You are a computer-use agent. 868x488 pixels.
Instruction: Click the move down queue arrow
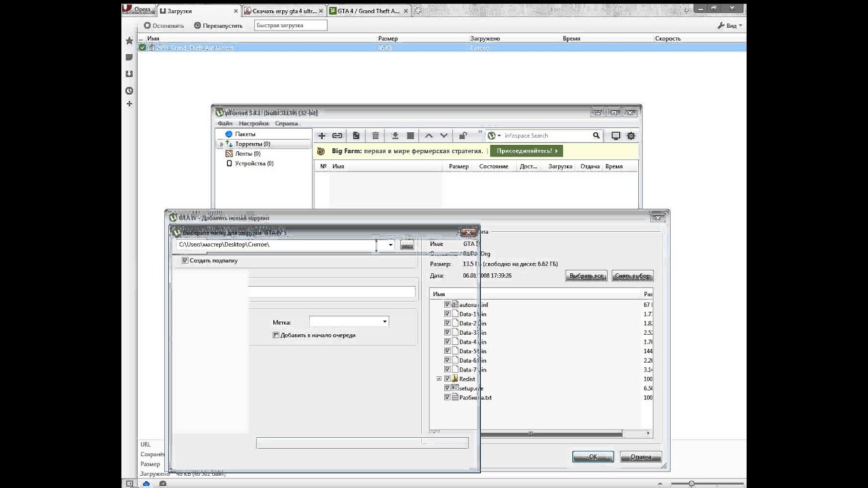(x=443, y=136)
